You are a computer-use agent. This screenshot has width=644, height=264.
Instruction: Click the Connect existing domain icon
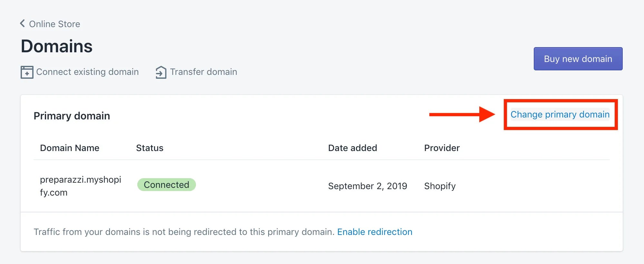pos(27,72)
